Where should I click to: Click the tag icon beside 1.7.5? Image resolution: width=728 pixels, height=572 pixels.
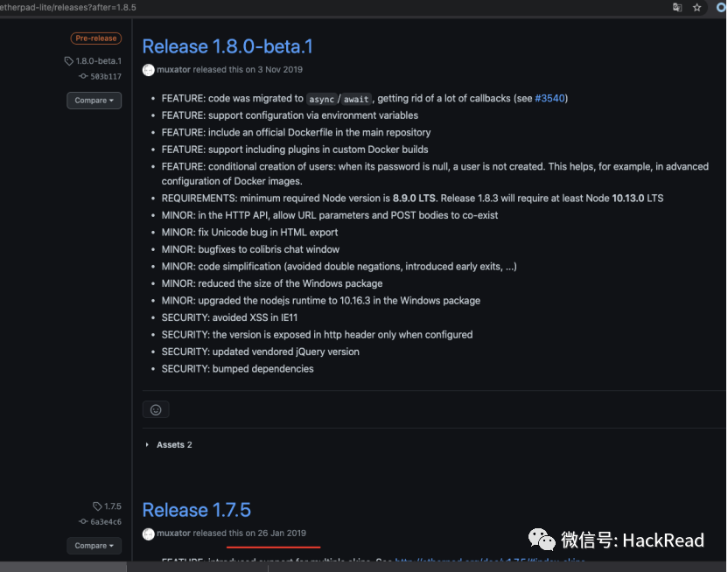[x=97, y=506]
